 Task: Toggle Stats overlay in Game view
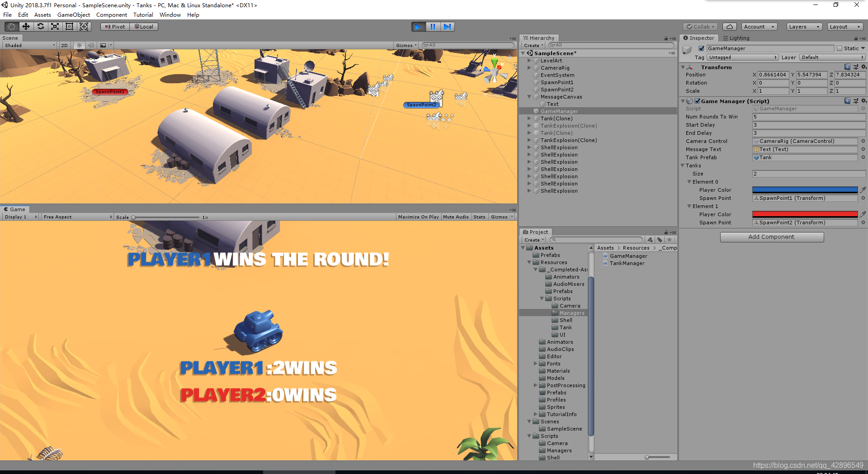pyautogui.click(x=479, y=217)
